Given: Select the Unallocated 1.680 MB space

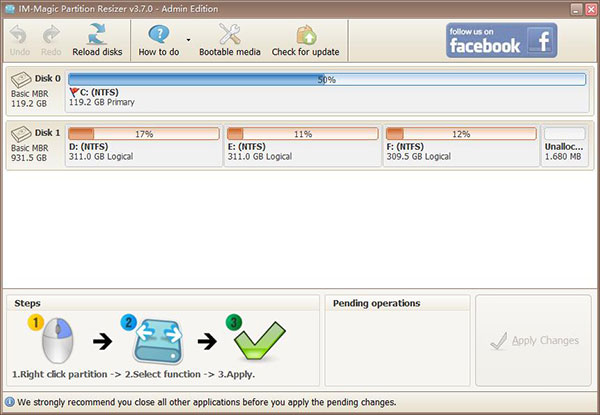Looking at the screenshot, I should 565,146.
